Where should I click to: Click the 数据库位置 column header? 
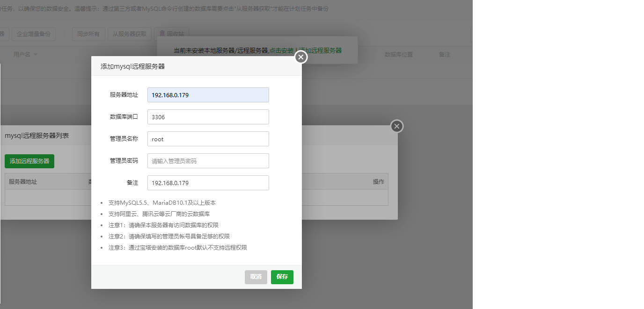click(x=399, y=55)
